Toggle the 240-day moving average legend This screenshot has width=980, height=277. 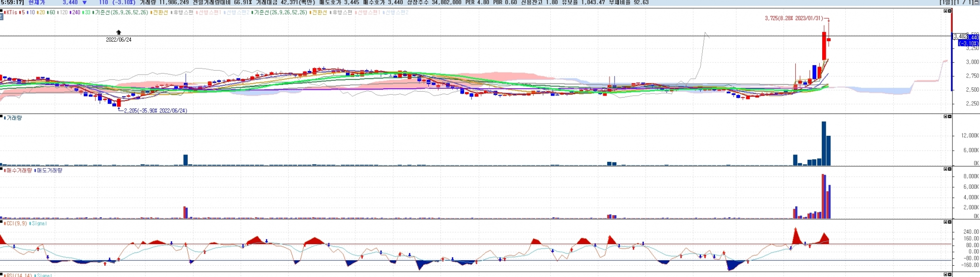[x=75, y=12]
